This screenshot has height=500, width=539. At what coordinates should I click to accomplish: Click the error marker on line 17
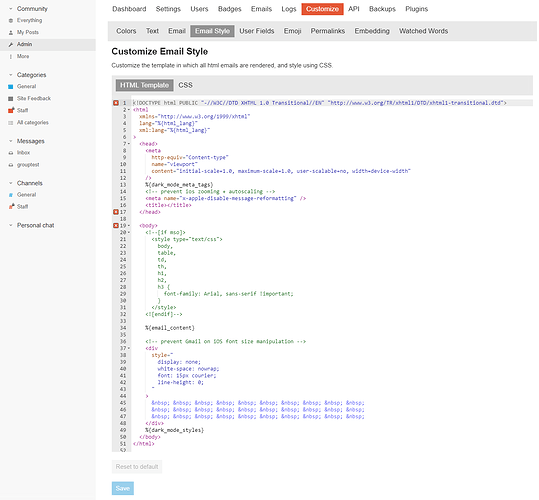coord(116,212)
